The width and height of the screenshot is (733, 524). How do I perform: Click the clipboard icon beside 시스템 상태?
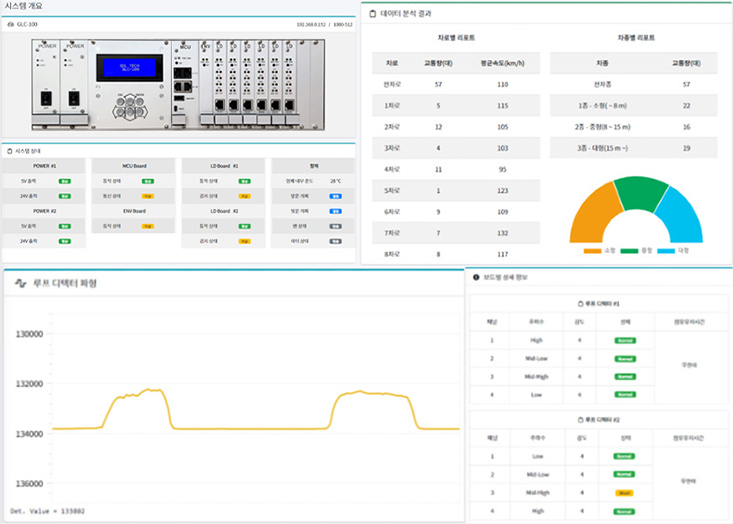(x=9, y=151)
